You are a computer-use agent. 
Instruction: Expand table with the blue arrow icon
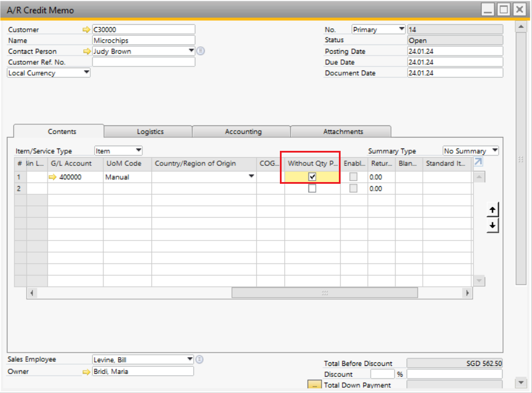click(478, 162)
